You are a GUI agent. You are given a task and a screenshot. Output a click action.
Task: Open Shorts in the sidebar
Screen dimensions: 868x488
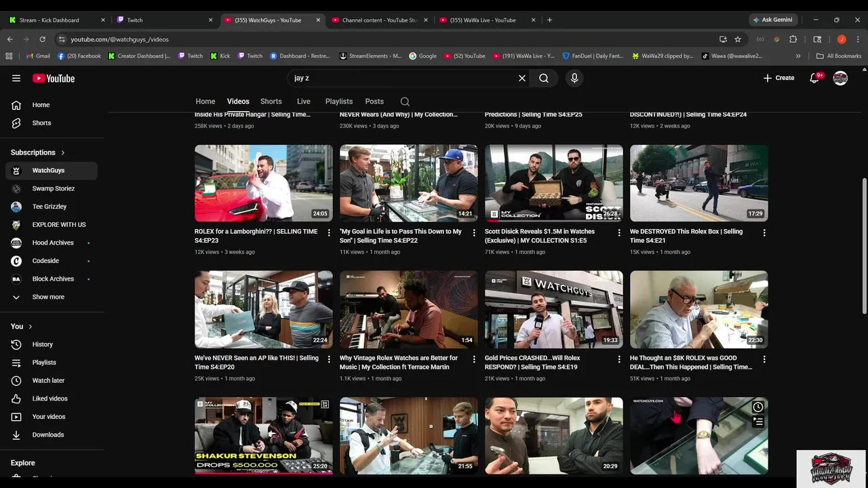tap(52, 123)
